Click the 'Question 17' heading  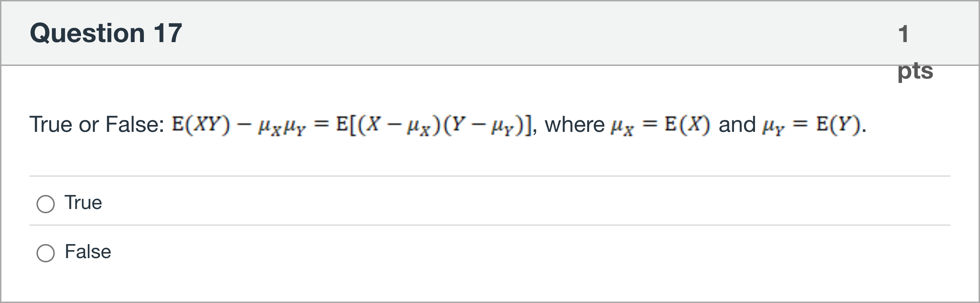point(106,33)
